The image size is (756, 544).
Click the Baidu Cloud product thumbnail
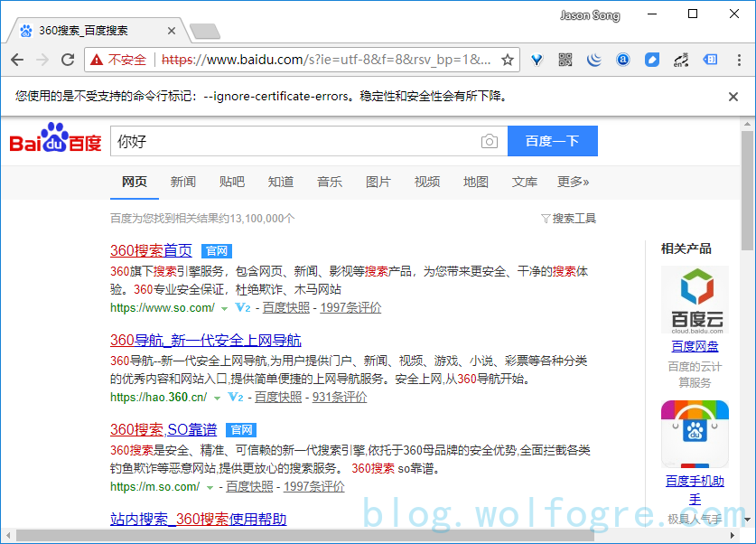click(x=695, y=298)
